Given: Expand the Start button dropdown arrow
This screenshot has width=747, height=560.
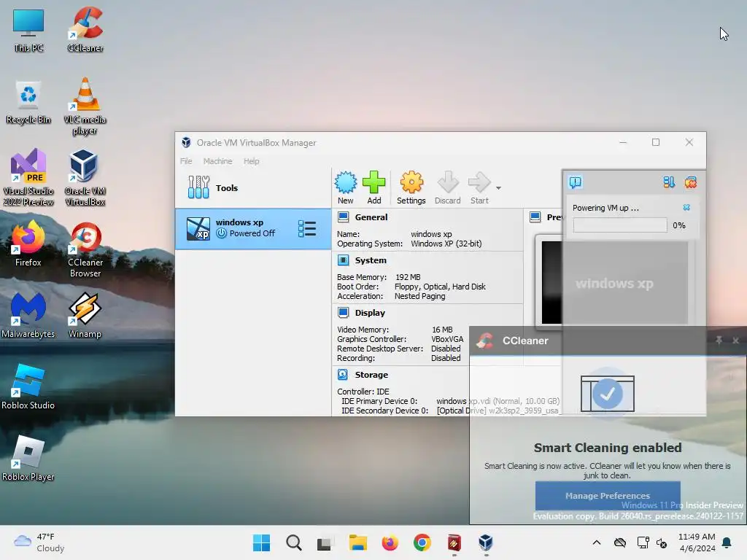Looking at the screenshot, I should [498, 188].
